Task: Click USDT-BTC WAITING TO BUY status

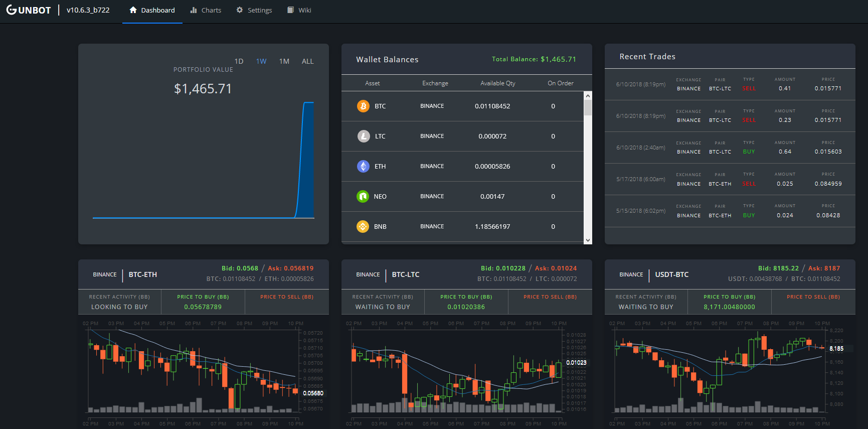Action: (x=646, y=307)
